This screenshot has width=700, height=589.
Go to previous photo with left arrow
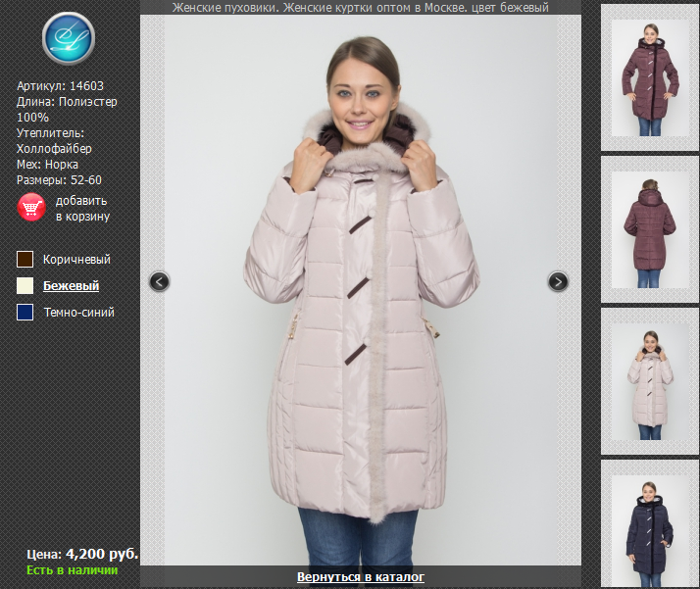coord(160,281)
